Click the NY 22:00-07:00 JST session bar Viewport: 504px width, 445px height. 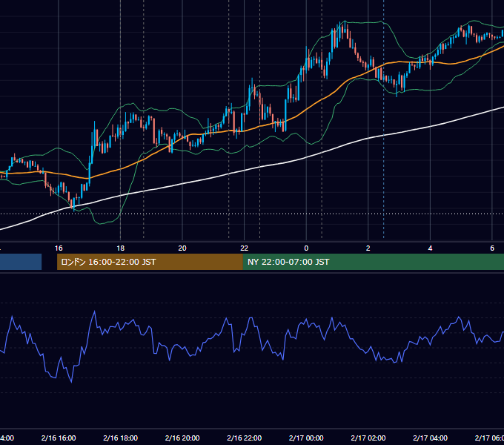(x=373, y=262)
